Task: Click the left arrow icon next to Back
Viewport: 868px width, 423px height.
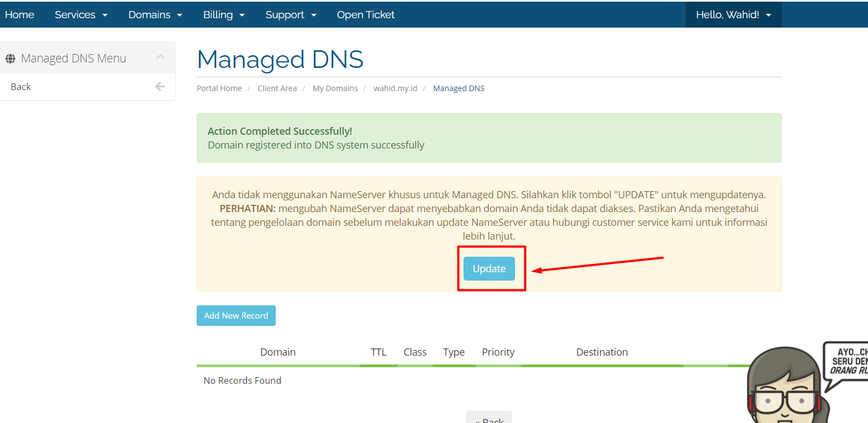Action: (x=160, y=87)
